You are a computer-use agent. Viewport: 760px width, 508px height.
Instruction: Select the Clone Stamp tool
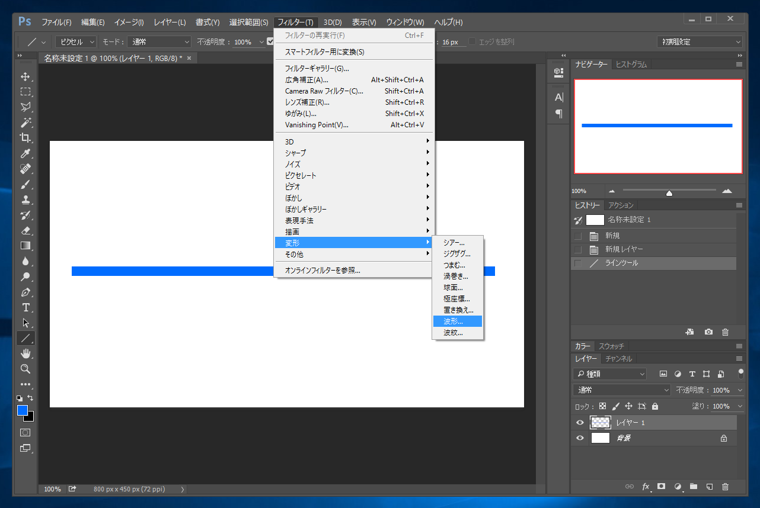click(26, 200)
